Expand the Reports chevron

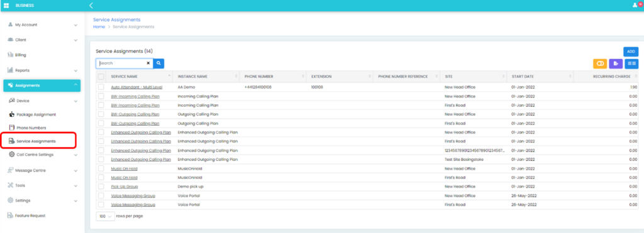click(x=75, y=70)
